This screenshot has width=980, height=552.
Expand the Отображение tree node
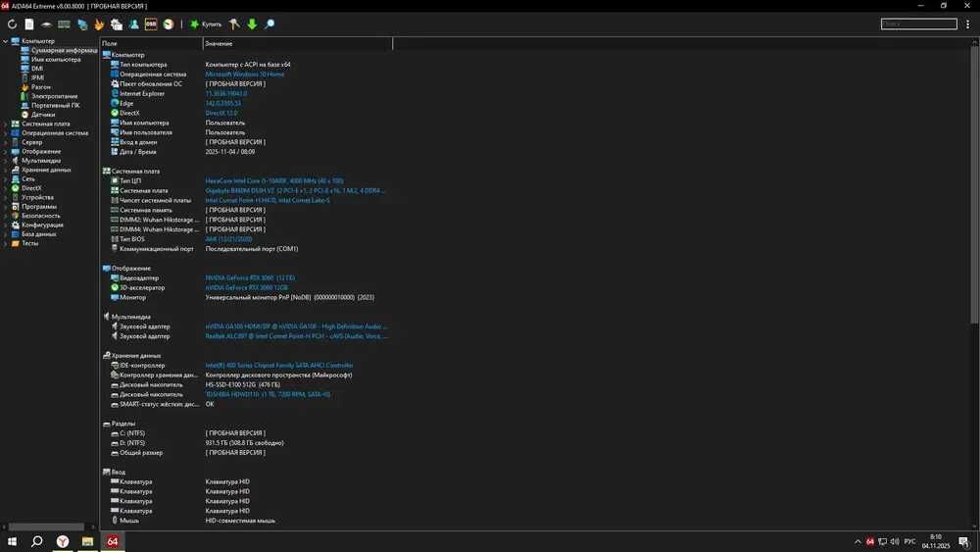(x=6, y=151)
